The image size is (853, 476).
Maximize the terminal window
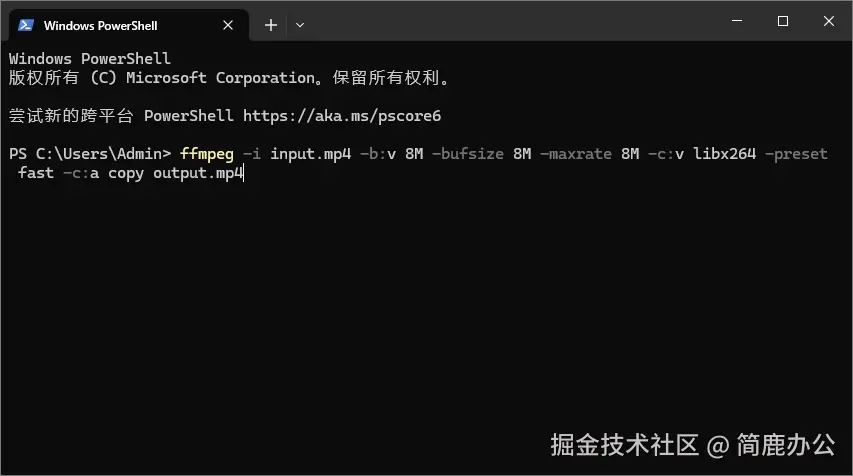coord(783,21)
